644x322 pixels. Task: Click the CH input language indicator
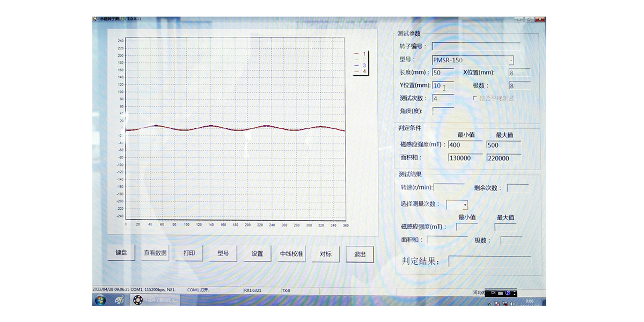click(493, 293)
